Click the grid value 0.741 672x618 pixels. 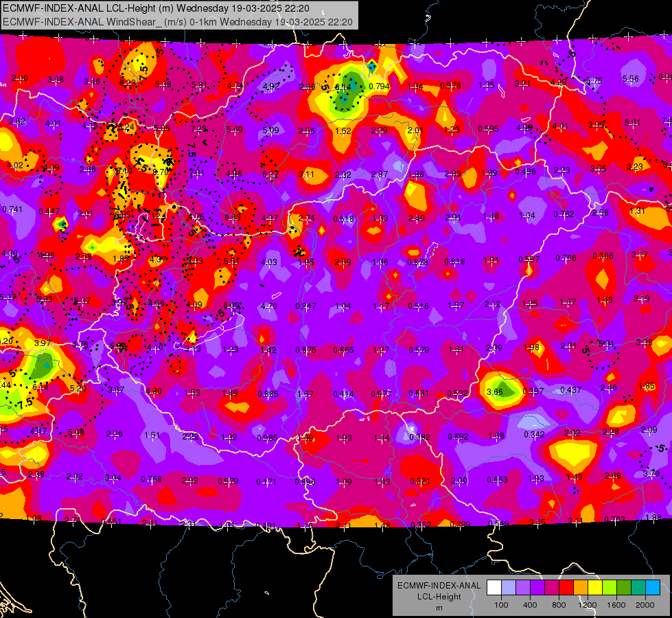12,209
